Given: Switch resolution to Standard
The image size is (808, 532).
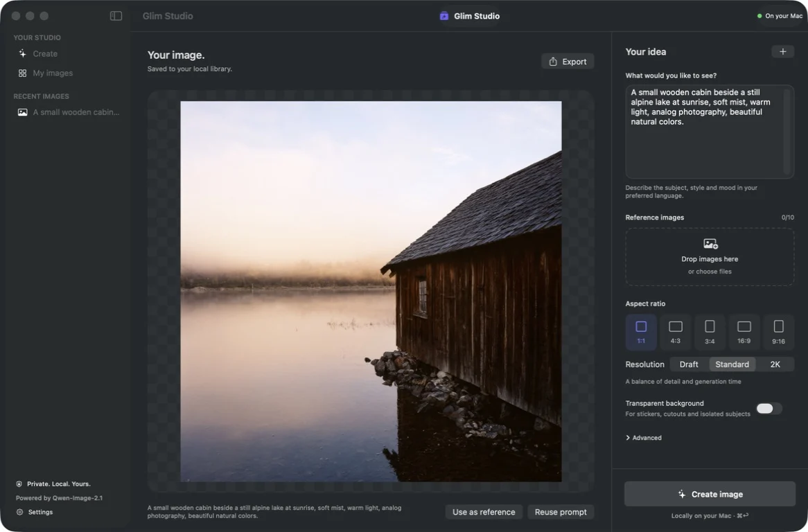Looking at the screenshot, I should [x=732, y=364].
